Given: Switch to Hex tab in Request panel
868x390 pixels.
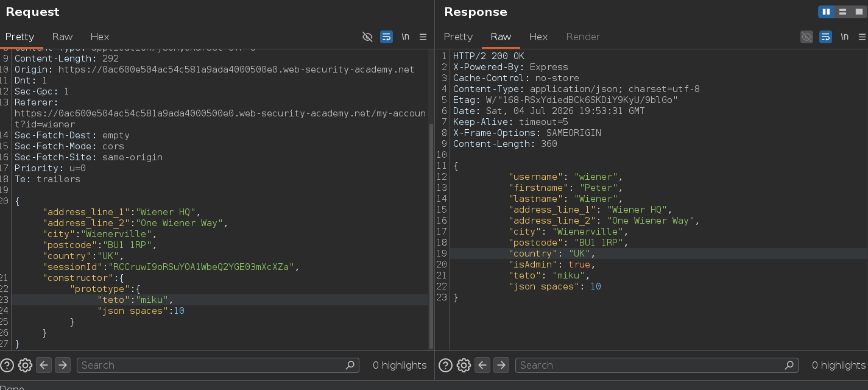Looking at the screenshot, I should point(100,37).
